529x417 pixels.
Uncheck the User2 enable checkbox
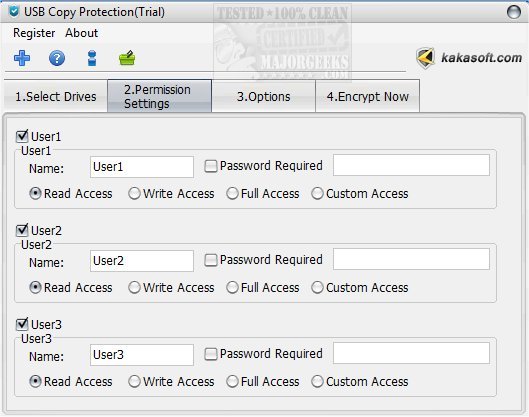click(22, 230)
